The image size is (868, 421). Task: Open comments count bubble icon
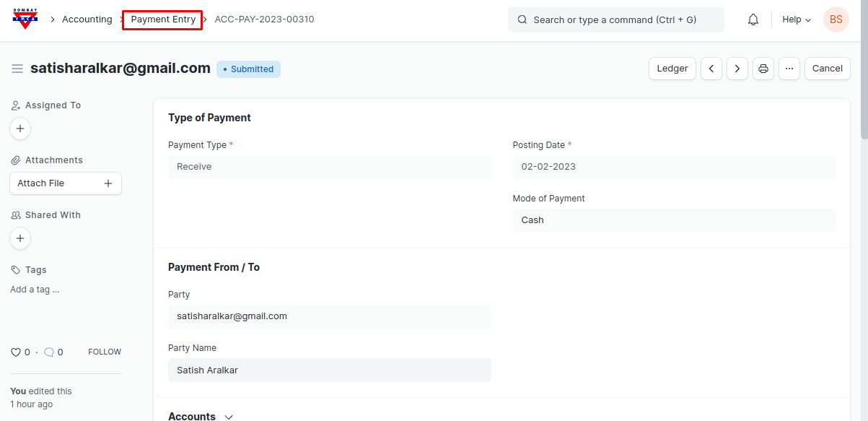tap(49, 352)
